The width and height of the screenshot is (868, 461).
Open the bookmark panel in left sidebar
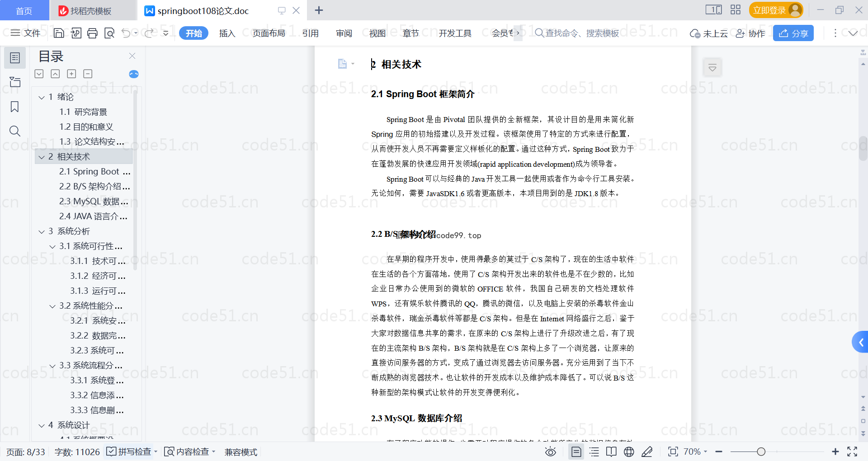point(15,107)
